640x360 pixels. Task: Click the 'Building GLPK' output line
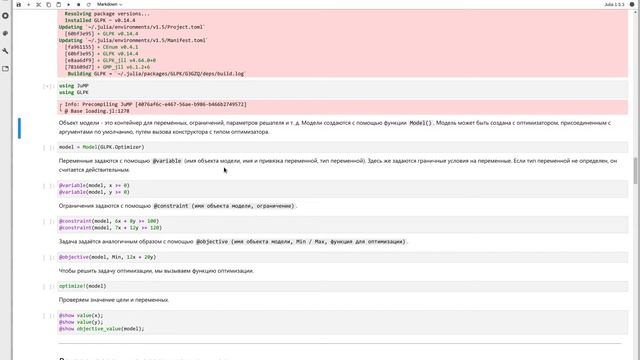tap(156, 74)
